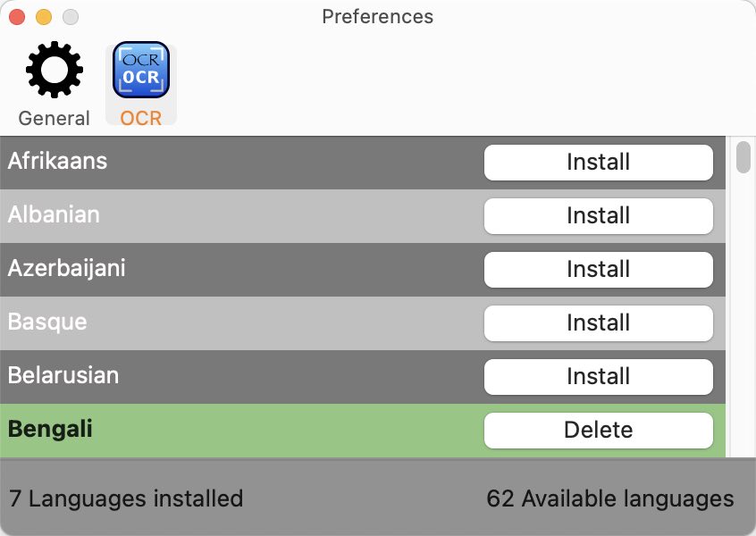Open the General preferences gear icon
This screenshot has height=536, width=756.
pos(54,70)
